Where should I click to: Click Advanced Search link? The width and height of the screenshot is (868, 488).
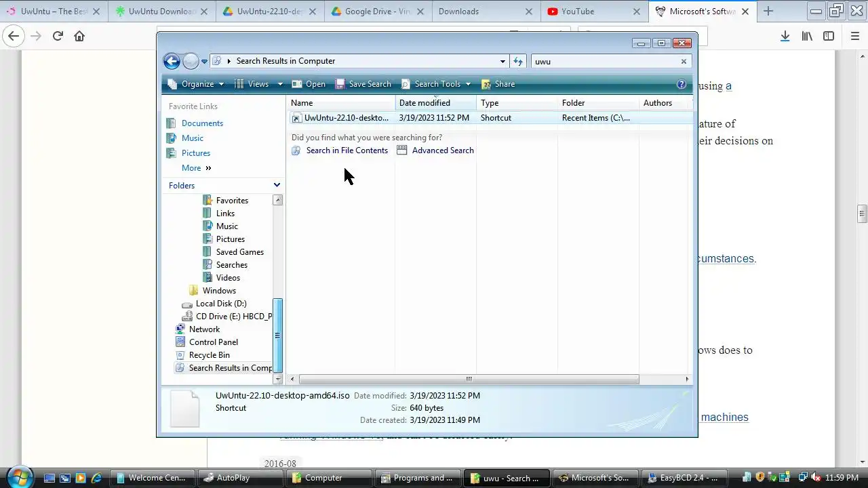pyautogui.click(x=435, y=150)
